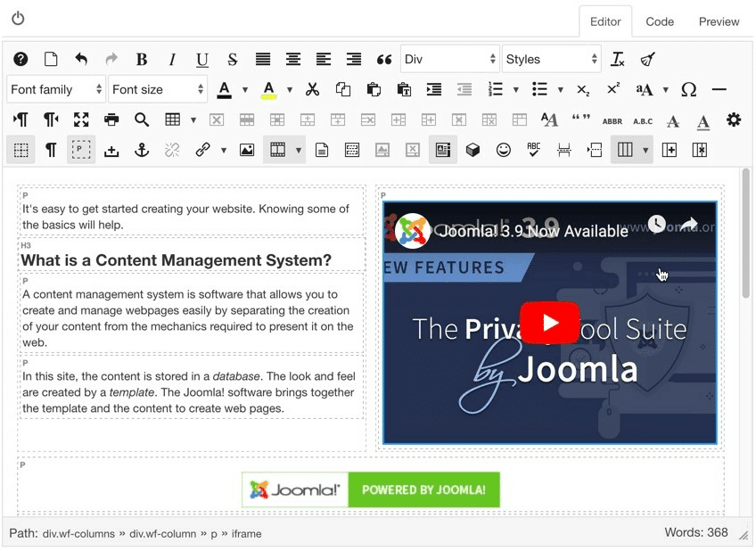Open the Styles dropdown

[551, 59]
